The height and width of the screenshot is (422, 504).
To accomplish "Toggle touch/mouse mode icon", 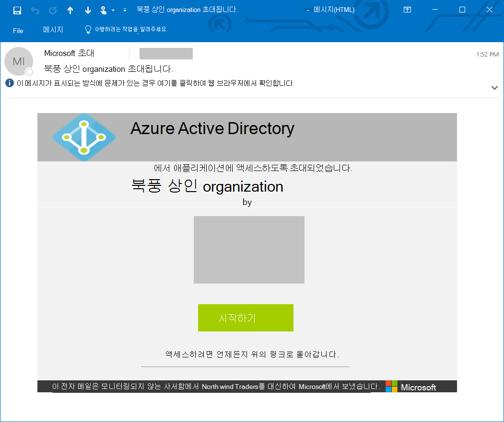I will [103, 11].
